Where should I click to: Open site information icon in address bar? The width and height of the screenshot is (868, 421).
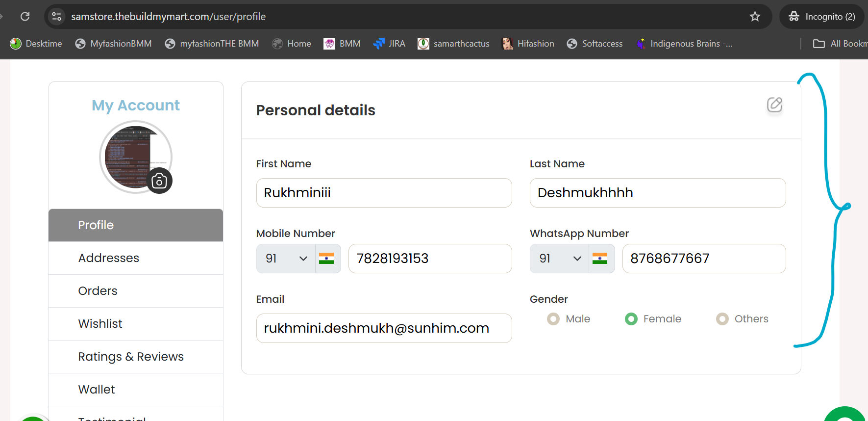tap(57, 17)
